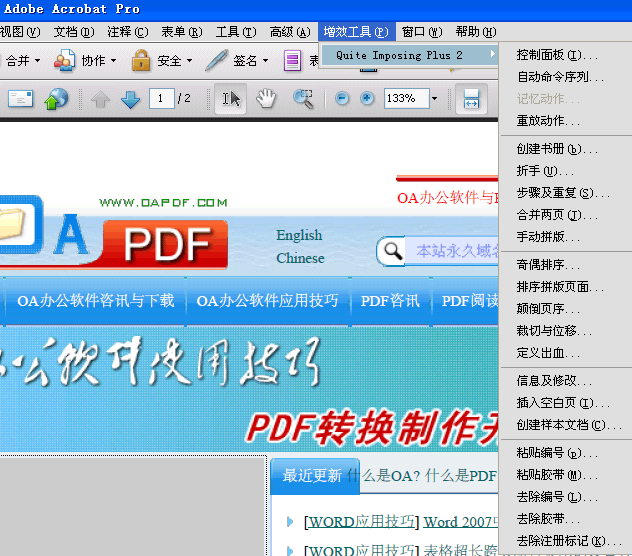Open the 增效工具(P) menu
The width and height of the screenshot is (632, 556).
click(x=356, y=32)
